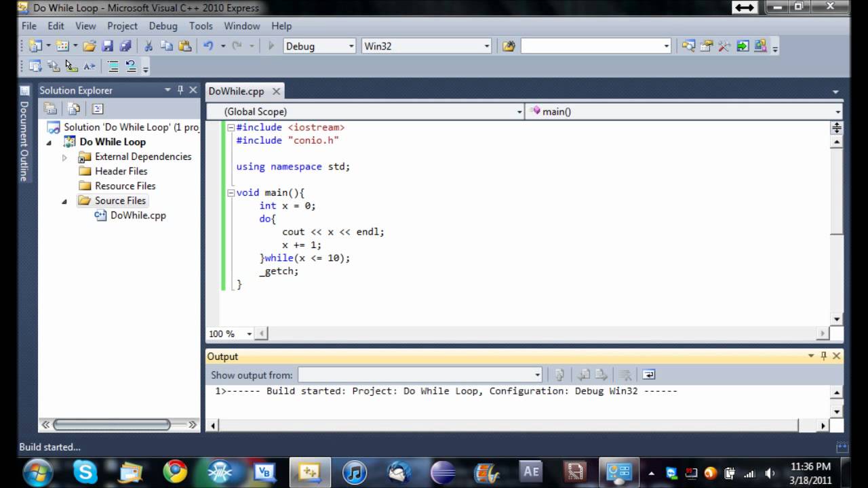This screenshot has width=868, height=488.
Task: Toggle auto-hide pin on the Output panel
Action: click(824, 356)
